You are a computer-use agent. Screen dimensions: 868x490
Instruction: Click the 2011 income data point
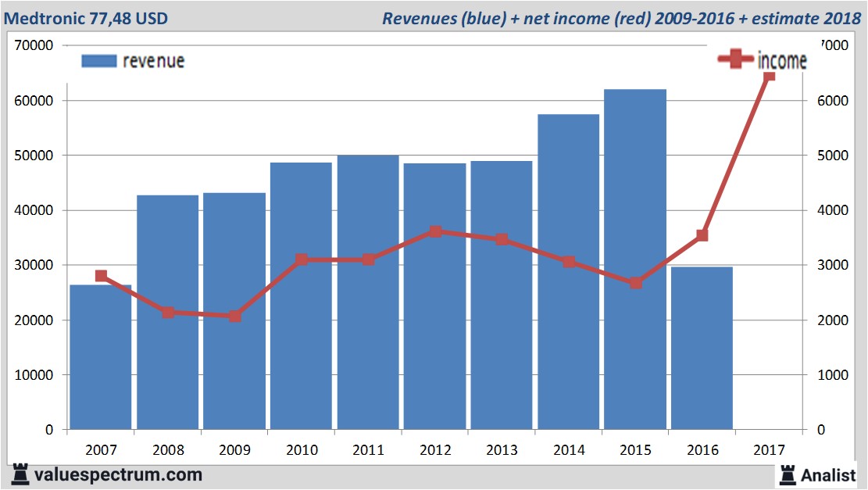(369, 259)
